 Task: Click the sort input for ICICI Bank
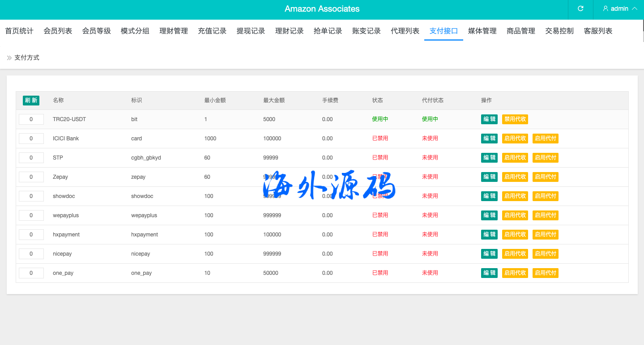[x=31, y=139]
